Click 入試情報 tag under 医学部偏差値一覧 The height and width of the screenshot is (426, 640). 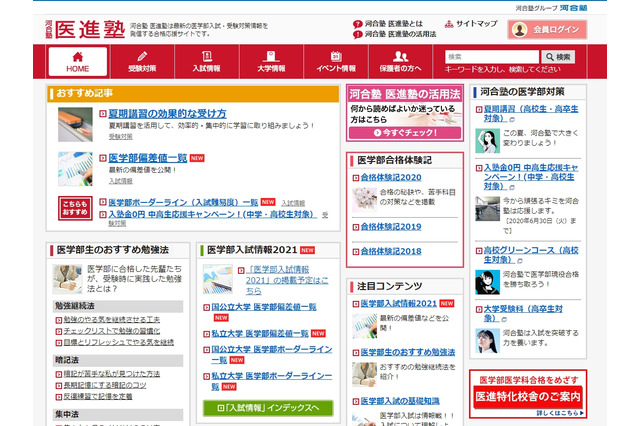pyautogui.click(x=120, y=181)
